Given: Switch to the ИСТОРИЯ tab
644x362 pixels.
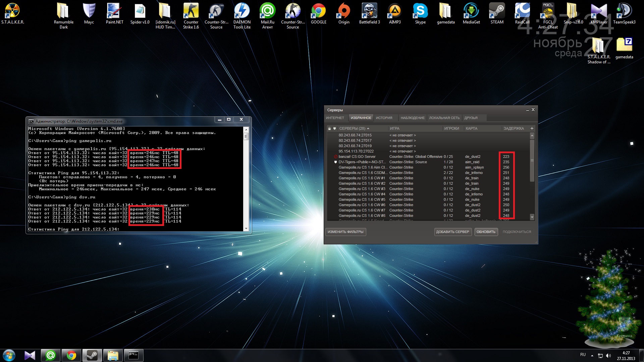Looking at the screenshot, I should pos(384,118).
